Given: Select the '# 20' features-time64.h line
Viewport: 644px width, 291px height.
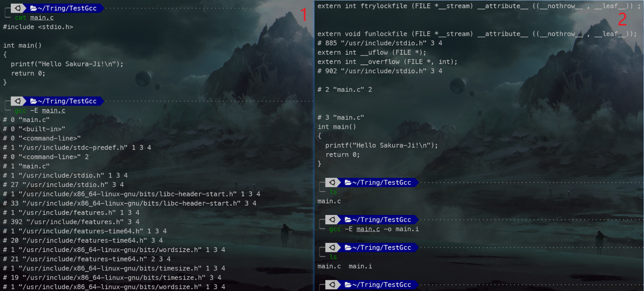Looking at the screenshot, I should tap(83, 240).
